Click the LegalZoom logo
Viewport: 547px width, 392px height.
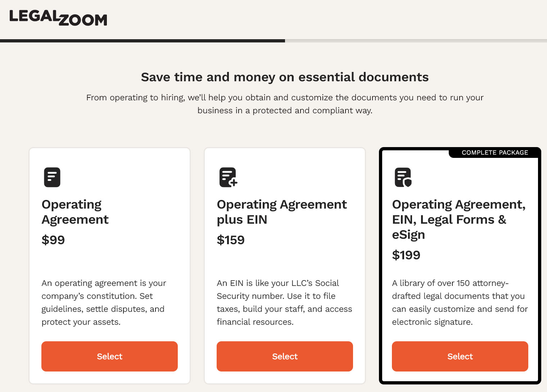tap(58, 18)
